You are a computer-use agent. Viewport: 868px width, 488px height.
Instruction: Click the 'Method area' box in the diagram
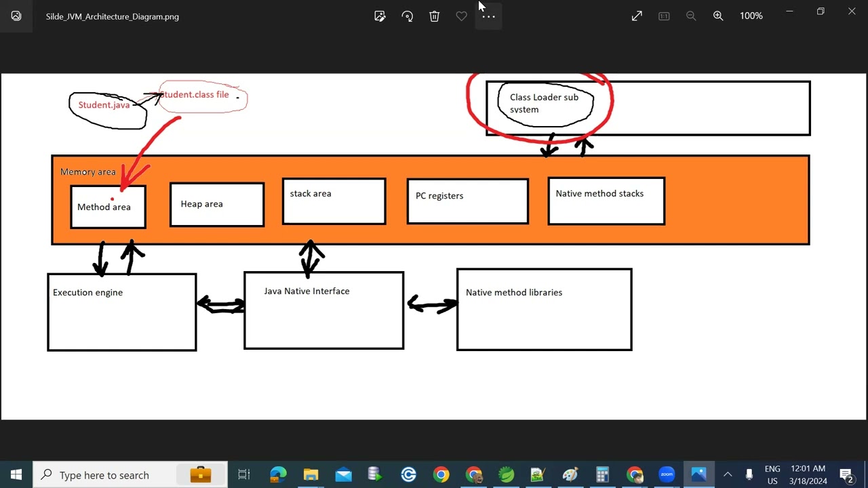point(108,207)
